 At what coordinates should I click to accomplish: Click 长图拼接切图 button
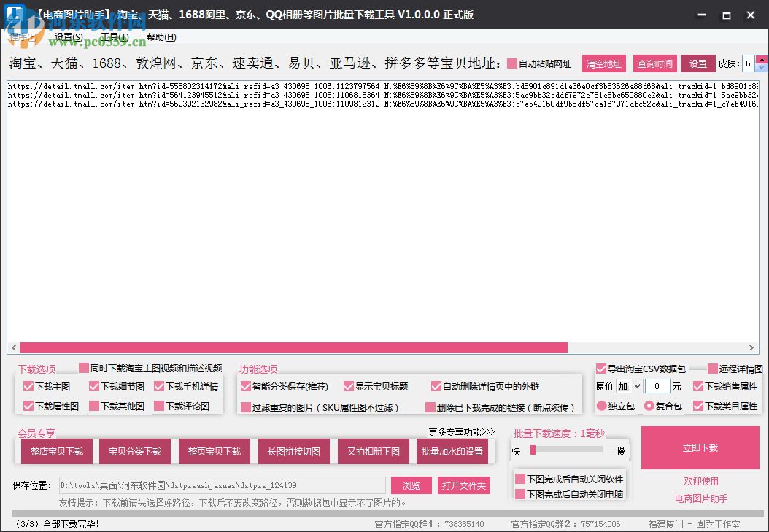(294, 451)
